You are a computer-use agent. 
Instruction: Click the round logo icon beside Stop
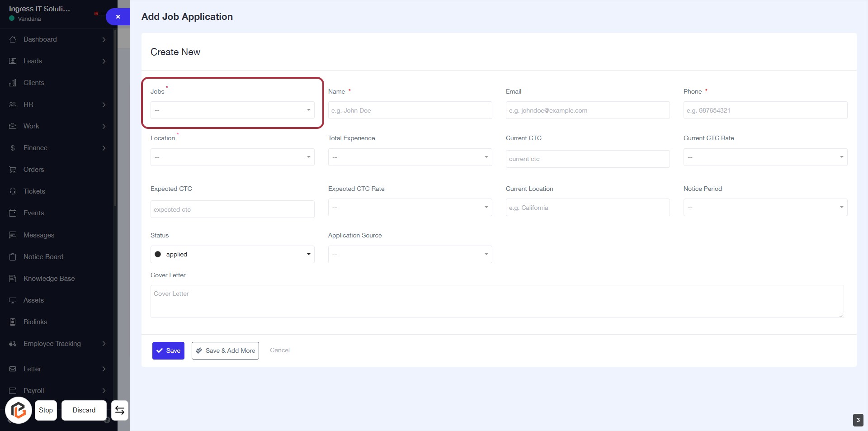tap(19, 410)
